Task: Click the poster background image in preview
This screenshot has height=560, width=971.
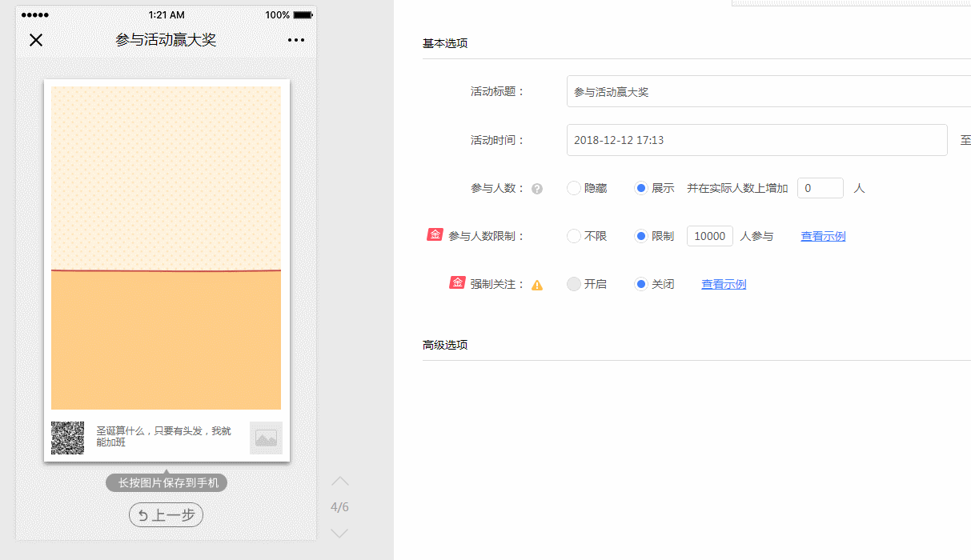Action: [166, 248]
